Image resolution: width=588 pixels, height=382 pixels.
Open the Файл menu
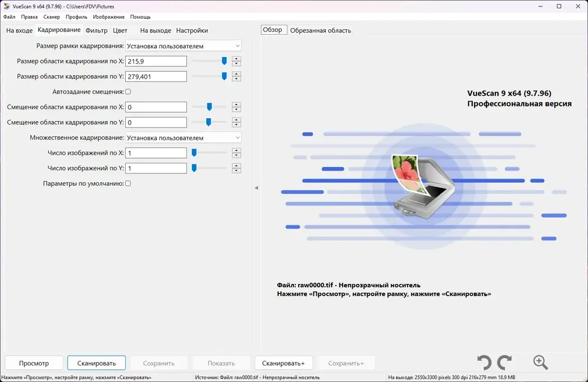[x=9, y=17]
